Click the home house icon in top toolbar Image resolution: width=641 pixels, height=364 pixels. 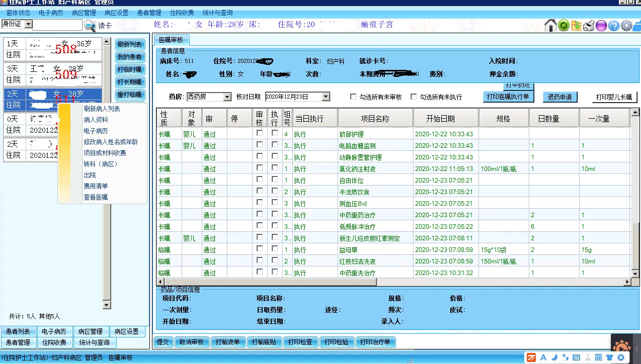[551, 25]
